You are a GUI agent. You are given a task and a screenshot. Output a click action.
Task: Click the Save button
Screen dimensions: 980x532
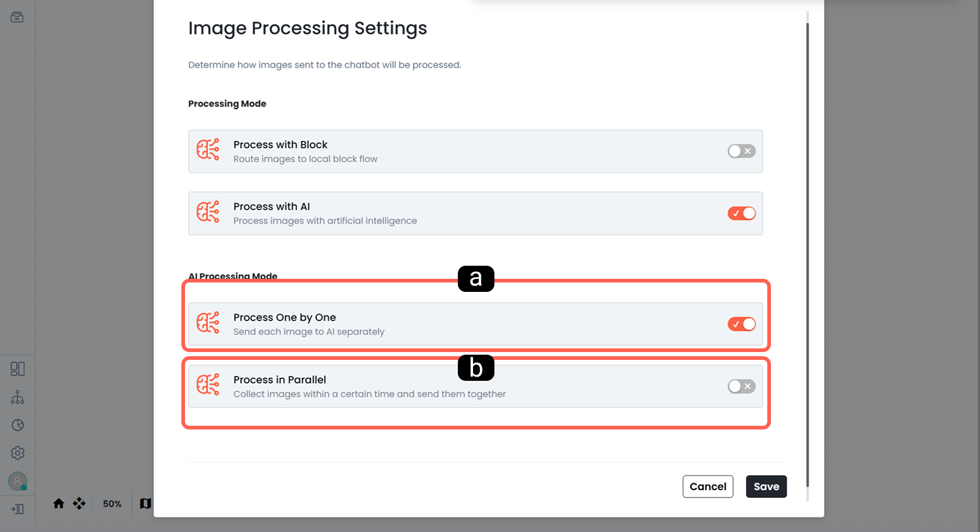click(x=766, y=486)
